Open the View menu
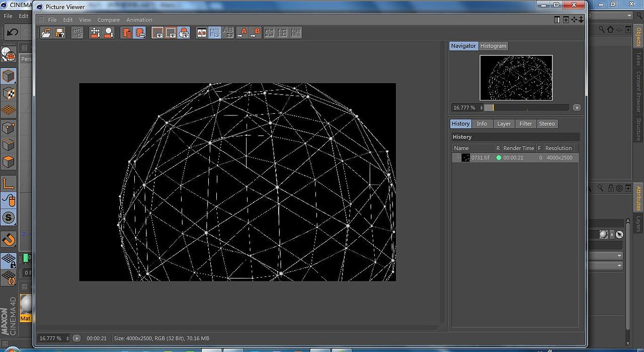This screenshot has width=644, height=352. tap(85, 20)
